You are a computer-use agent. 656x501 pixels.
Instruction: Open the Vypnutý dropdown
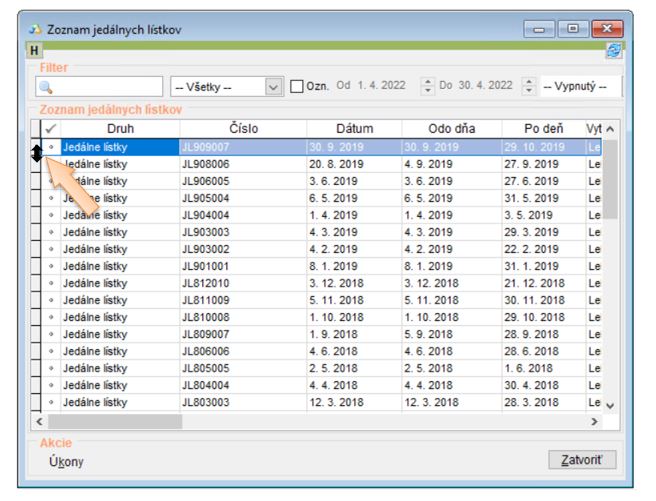point(580,87)
